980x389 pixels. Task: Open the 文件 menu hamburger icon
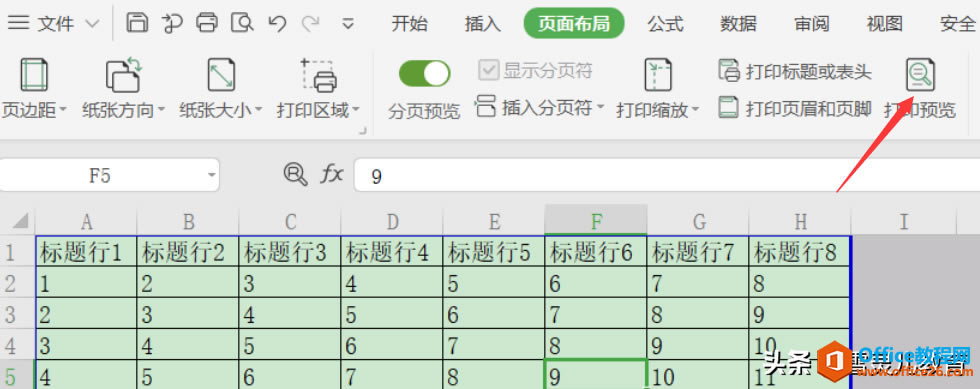(19, 24)
